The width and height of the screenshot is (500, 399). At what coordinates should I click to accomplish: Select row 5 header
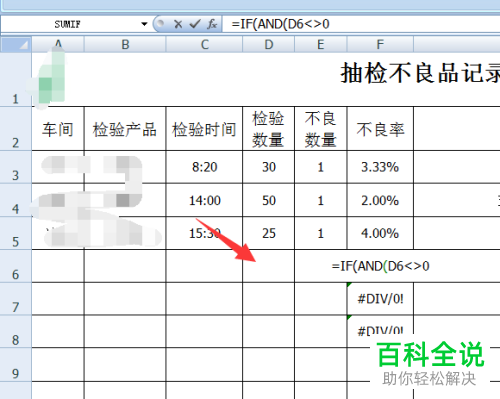point(16,233)
